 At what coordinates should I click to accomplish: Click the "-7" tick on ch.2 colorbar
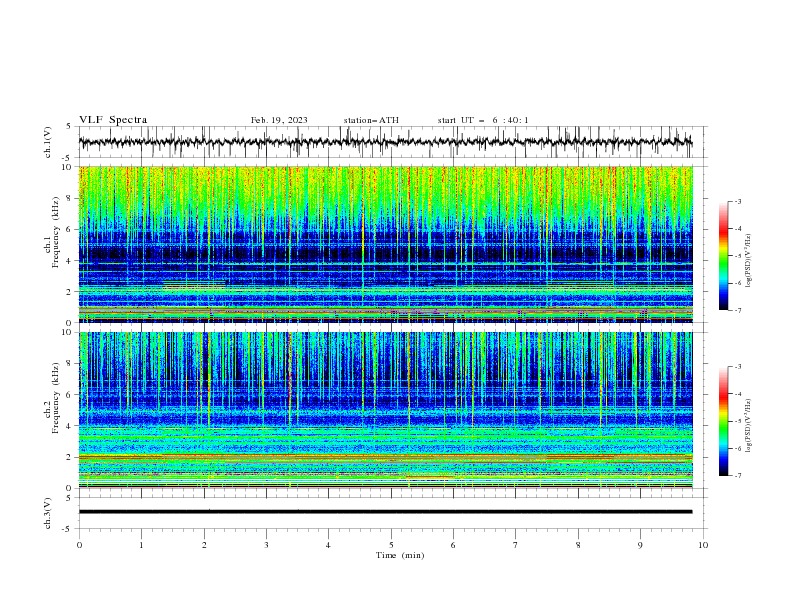(x=737, y=476)
